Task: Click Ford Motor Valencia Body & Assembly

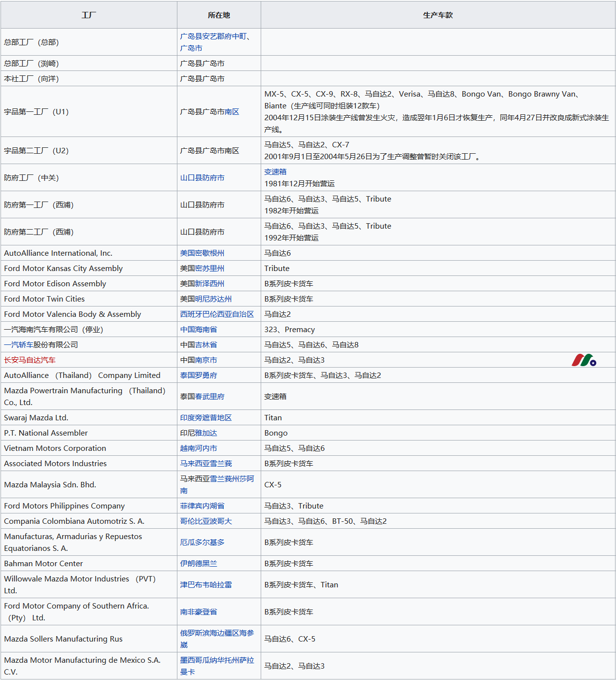Action: (72, 314)
